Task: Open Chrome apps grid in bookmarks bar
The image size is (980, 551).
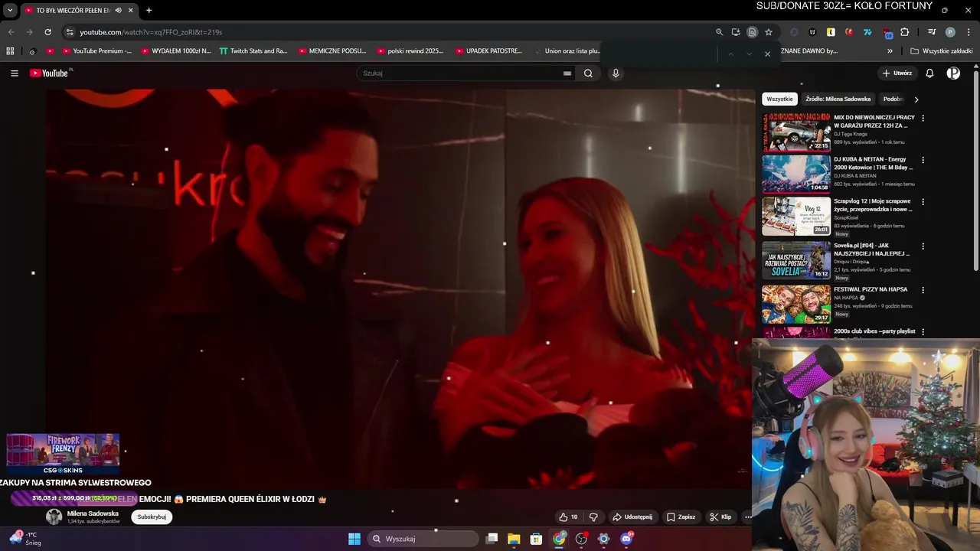Action: [10, 51]
